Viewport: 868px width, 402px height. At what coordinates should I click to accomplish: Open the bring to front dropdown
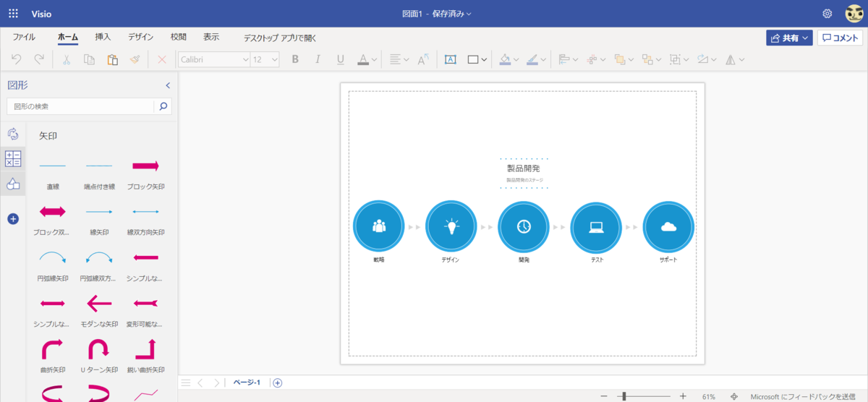(x=624, y=60)
